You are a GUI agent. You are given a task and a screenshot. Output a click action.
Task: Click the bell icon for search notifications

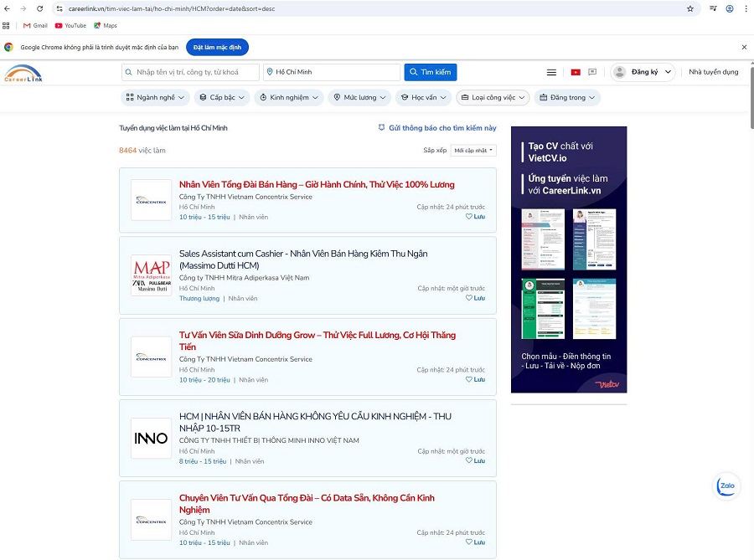tap(382, 126)
